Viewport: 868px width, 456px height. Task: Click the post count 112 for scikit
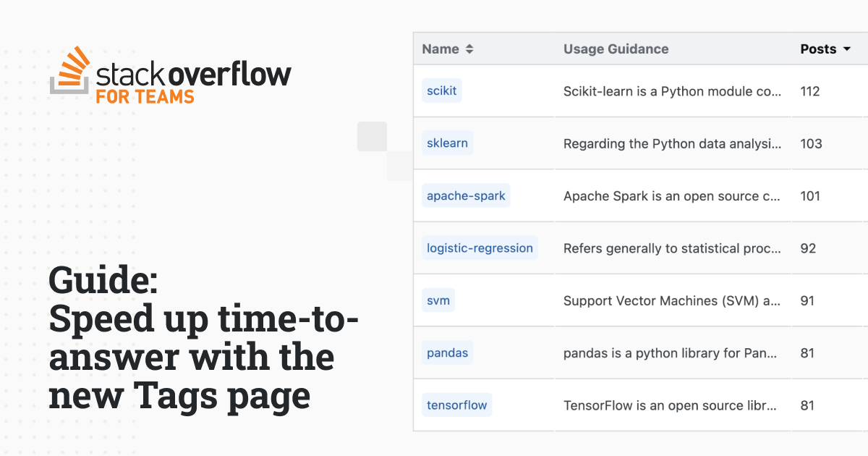pyautogui.click(x=809, y=91)
